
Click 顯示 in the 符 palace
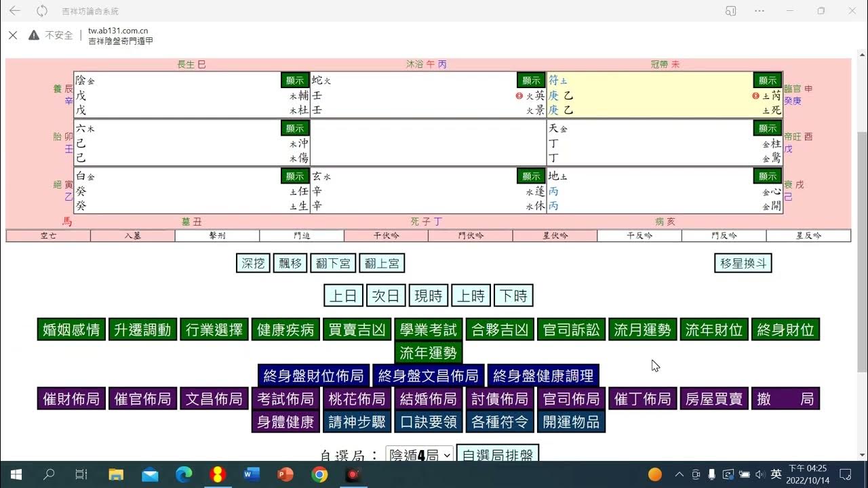tap(768, 80)
